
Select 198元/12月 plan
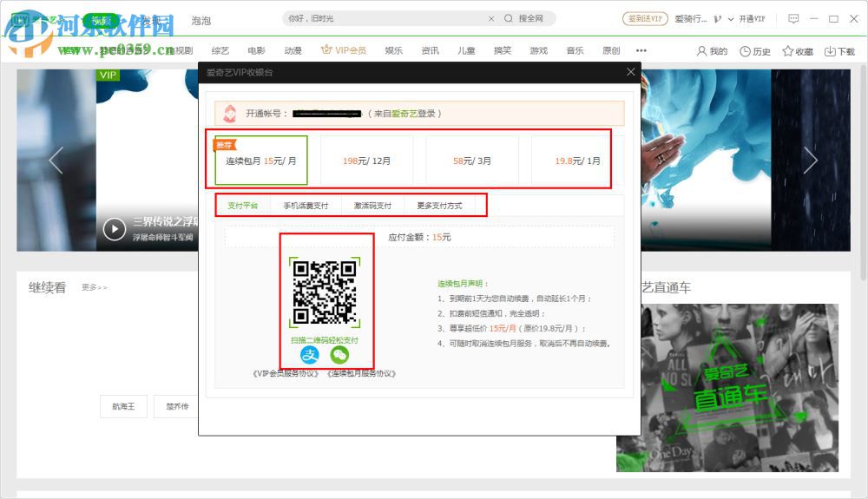point(366,160)
